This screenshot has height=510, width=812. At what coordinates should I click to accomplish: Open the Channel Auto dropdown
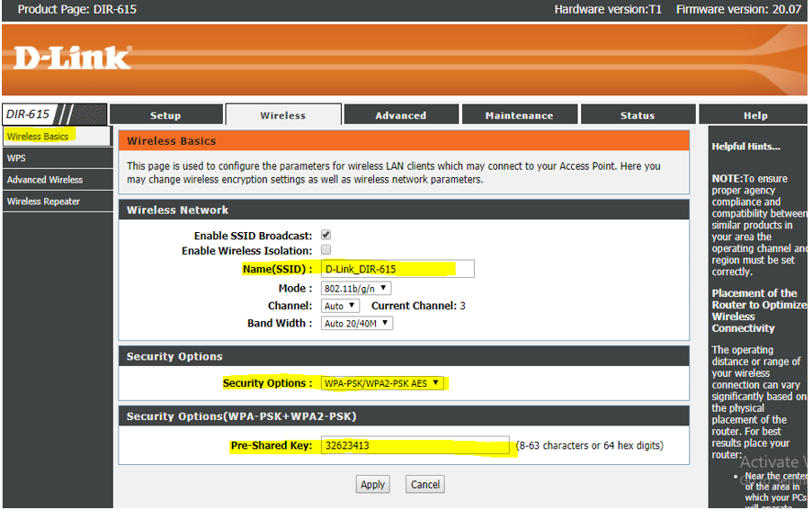coord(340,306)
